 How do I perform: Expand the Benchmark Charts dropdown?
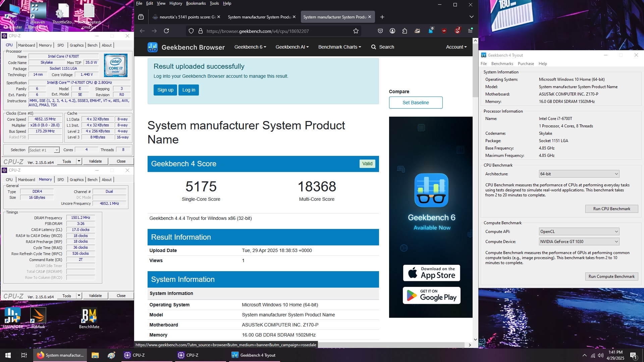(340, 47)
